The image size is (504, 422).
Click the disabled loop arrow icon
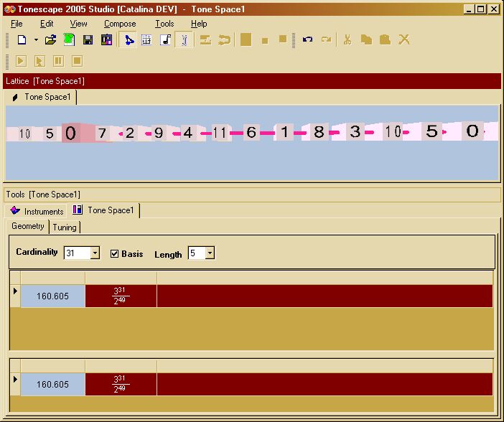[224, 40]
